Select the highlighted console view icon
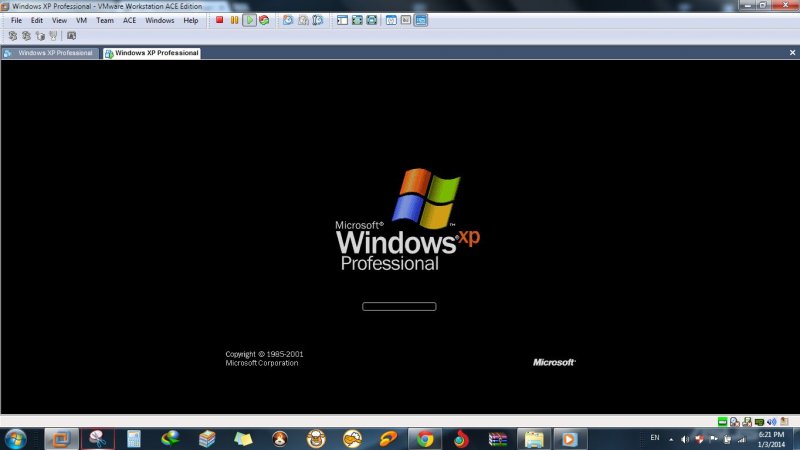This screenshot has width=800, height=450. pyautogui.click(x=421, y=20)
